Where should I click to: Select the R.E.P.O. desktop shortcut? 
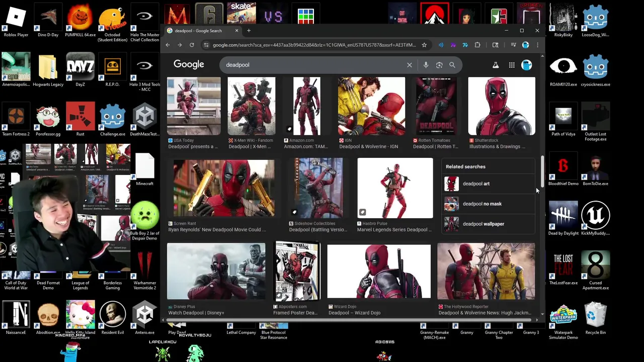(x=113, y=70)
